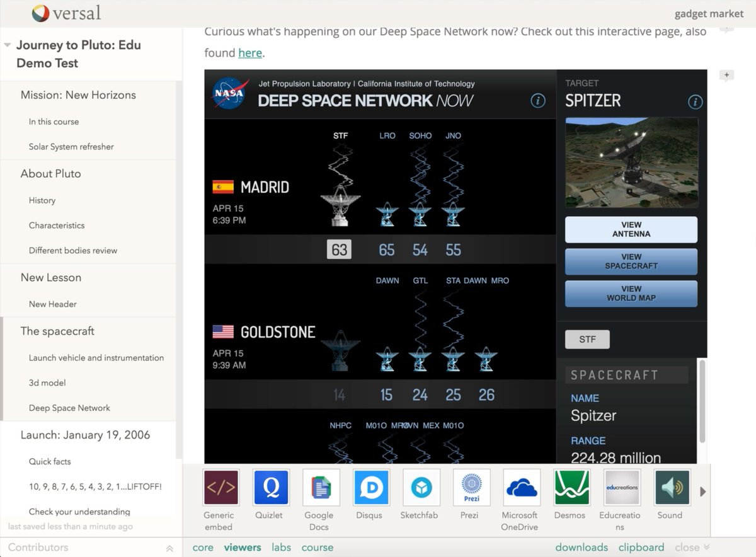Expand the Contributors panel
Viewport: 756px width, 557px height.
point(169,548)
